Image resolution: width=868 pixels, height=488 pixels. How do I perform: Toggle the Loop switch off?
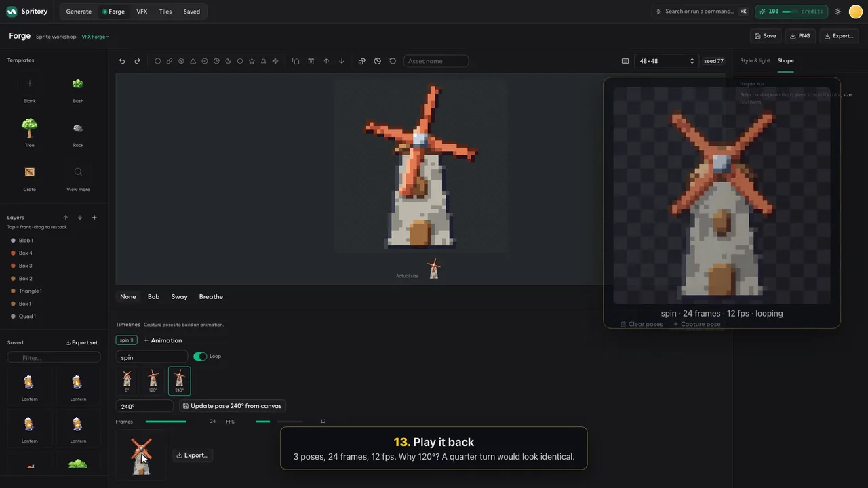(x=200, y=357)
